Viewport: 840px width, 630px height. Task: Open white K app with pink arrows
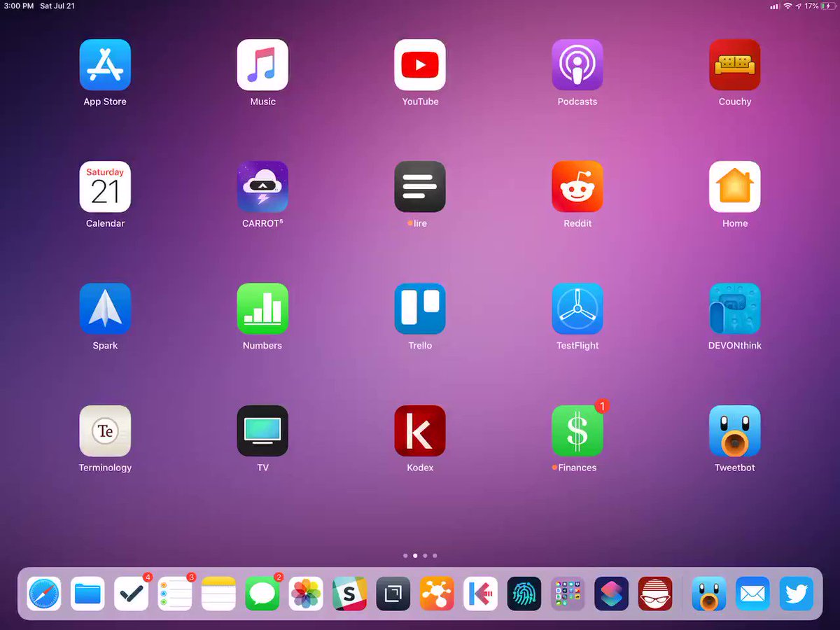tap(480, 594)
